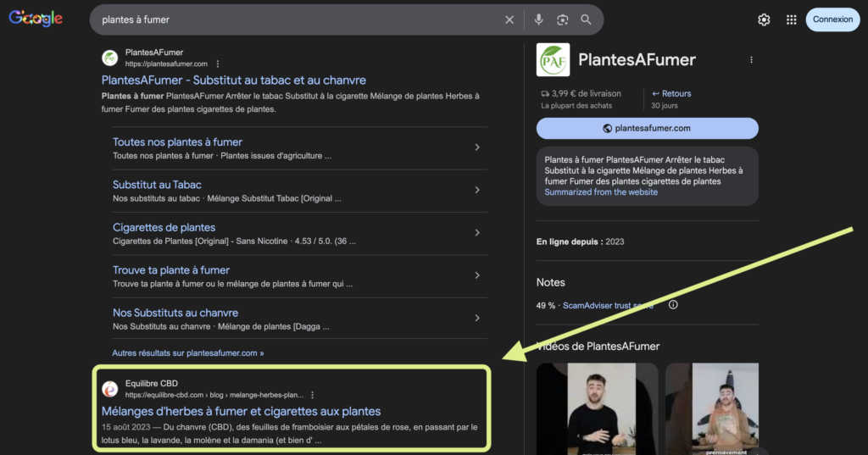Clear the search box text

509,19
